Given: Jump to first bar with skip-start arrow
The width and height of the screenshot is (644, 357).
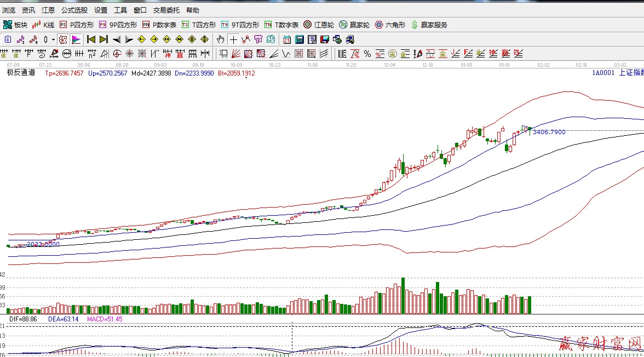Looking at the screenshot, I should [91, 39].
